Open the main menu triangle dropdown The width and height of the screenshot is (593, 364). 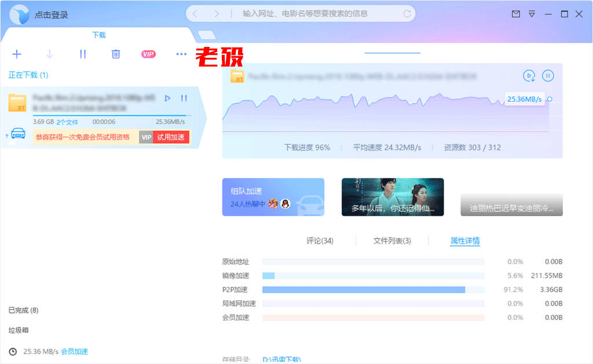[x=532, y=14]
